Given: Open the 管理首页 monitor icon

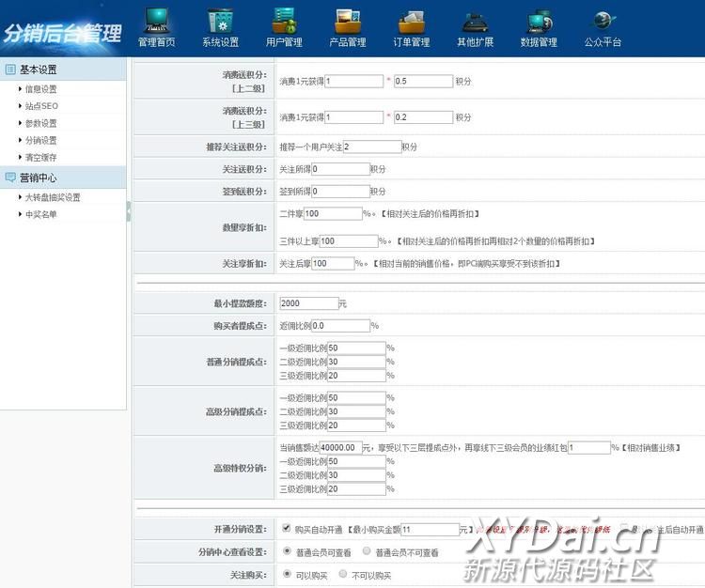Looking at the screenshot, I should (x=156, y=21).
